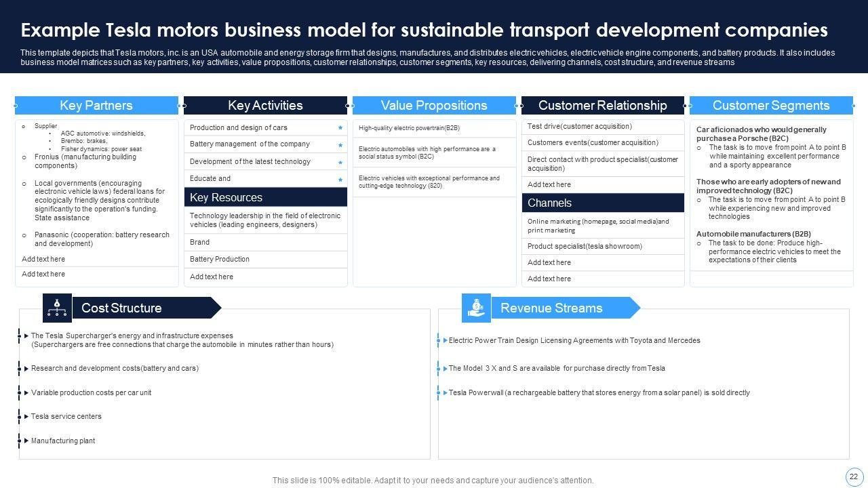The image size is (868, 488).
Task: Click the slide number 22 badge
Action: point(853,476)
